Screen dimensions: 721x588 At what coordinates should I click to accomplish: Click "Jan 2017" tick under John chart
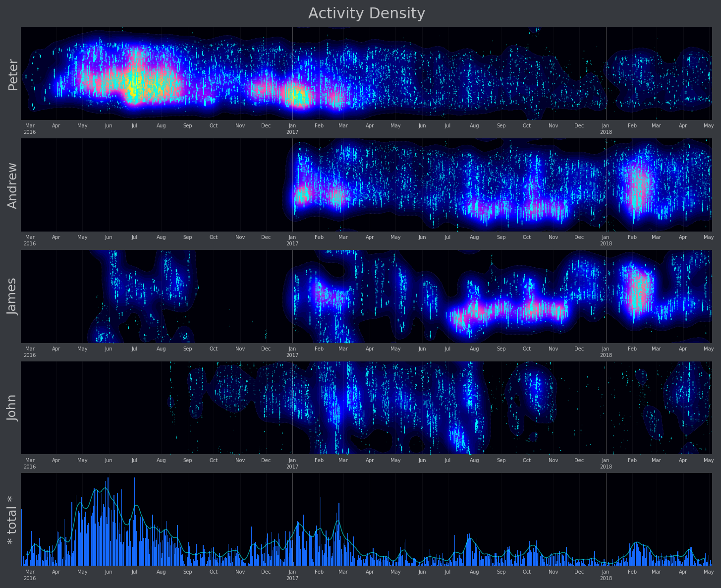(x=292, y=464)
